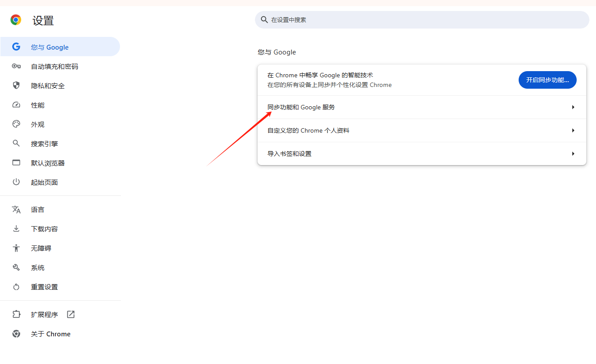
Task: Click the download icon for 下载内容
Action: (16, 229)
